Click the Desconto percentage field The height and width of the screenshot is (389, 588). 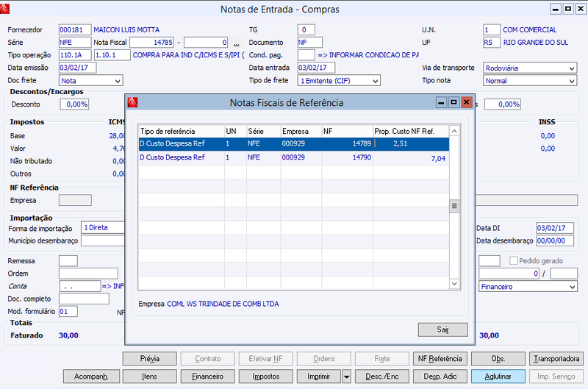[x=75, y=104]
